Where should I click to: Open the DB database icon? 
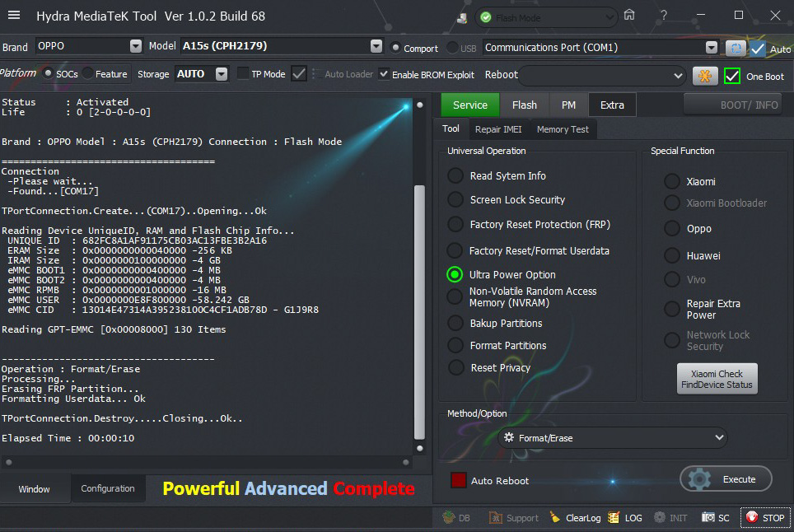pyautogui.click(x=449, y=518)
